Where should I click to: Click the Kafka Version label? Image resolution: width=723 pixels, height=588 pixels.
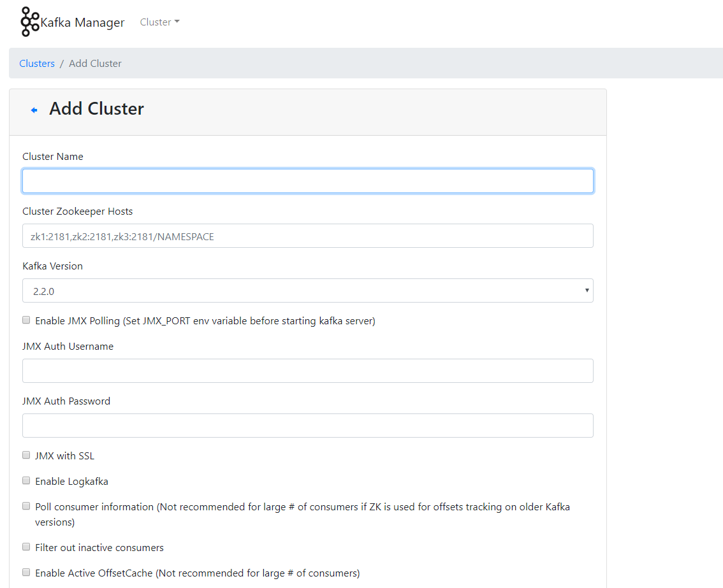click(52, 266)
